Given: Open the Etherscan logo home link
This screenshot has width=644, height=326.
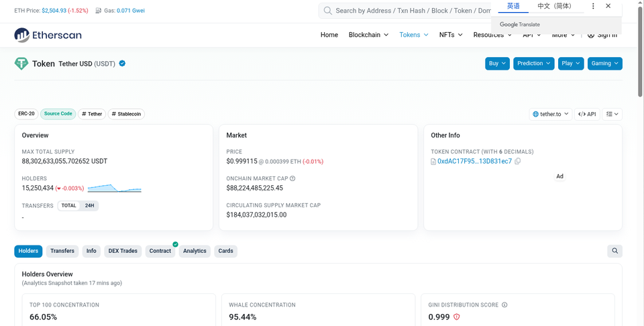Looking at the screenshot, I should (x=48, y=35).
